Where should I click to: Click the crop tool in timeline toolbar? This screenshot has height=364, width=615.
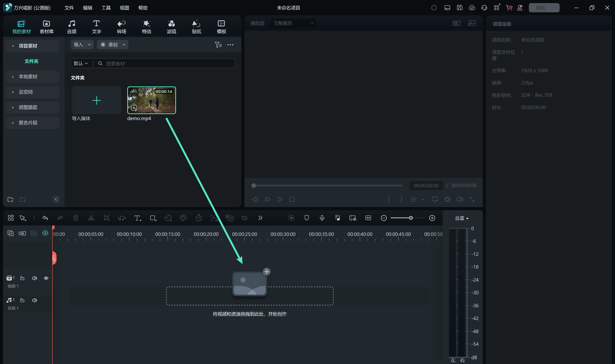pyautogui.click(x=106, y=218)
